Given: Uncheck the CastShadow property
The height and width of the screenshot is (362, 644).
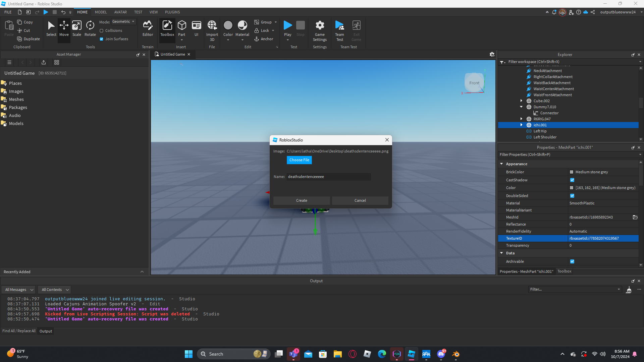Looking at the screenshot, I should pyautogui.click(x=572, y=180).
